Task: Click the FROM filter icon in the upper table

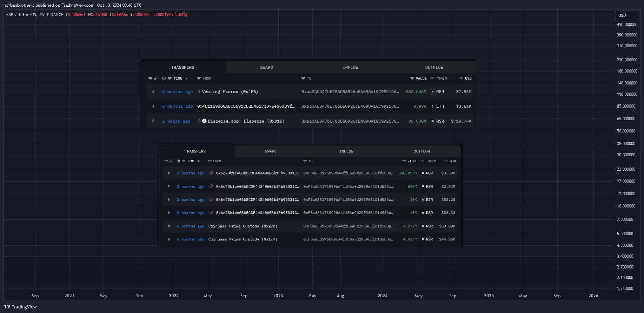Action: point(199,79)
